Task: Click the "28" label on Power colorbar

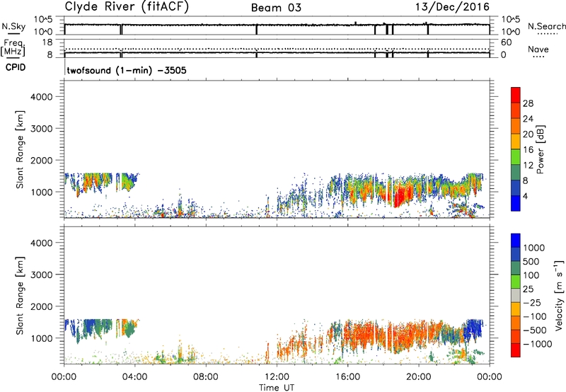Action: coord(528,103)
